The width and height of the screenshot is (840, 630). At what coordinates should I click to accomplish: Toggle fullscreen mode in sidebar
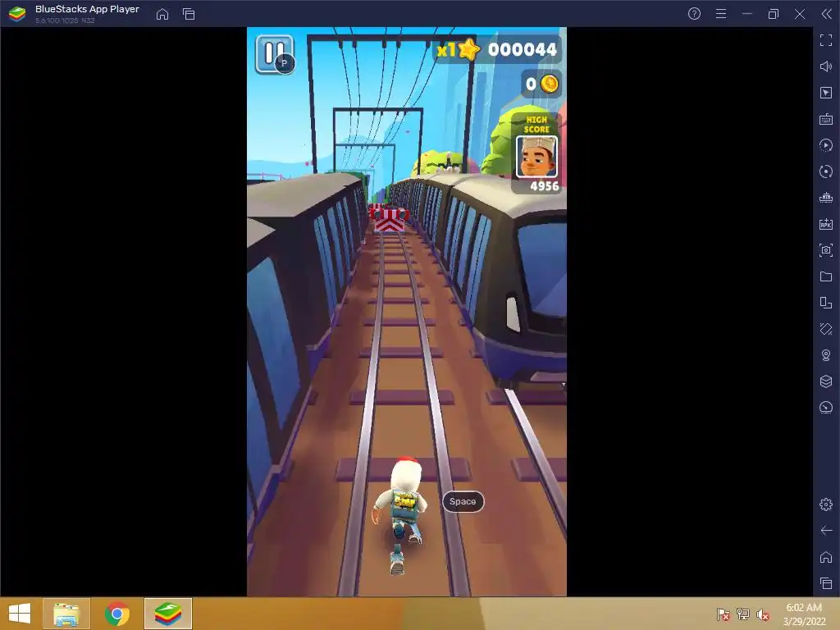(826, 40)
